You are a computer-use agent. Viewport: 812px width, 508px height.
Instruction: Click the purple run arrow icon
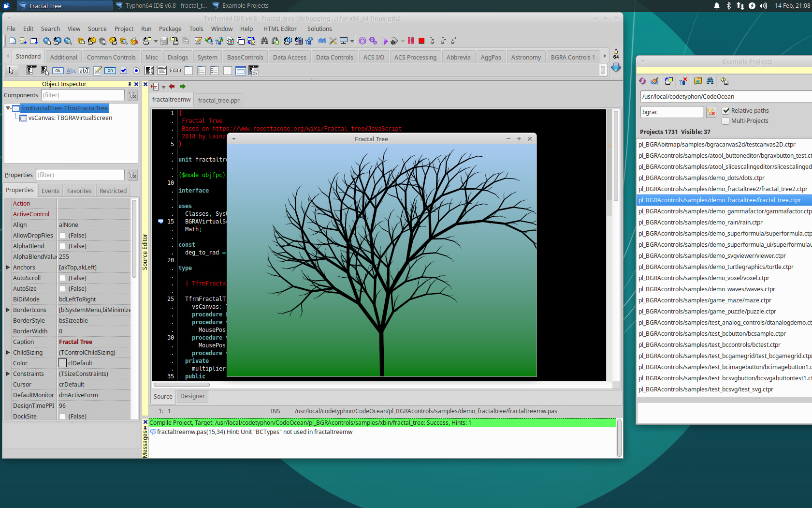click(384, 41)
